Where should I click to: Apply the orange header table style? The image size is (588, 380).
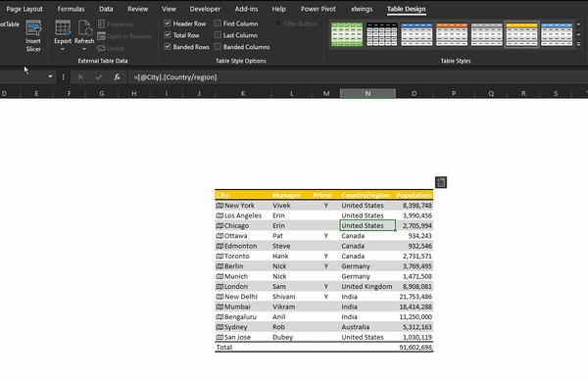(x=452, y=34)
